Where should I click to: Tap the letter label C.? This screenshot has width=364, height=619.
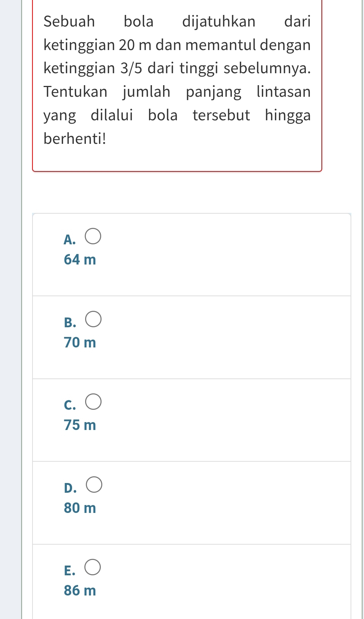click(x=70, y=405)
